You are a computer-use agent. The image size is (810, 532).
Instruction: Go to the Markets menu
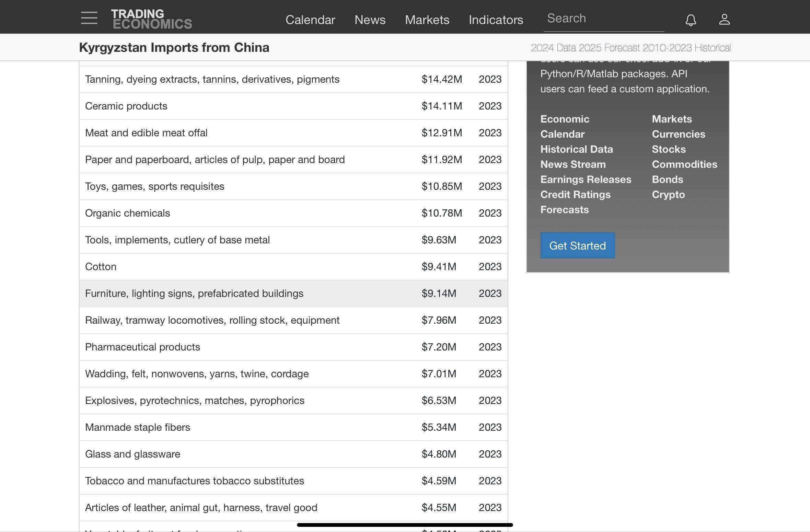[x=427, y=20]
